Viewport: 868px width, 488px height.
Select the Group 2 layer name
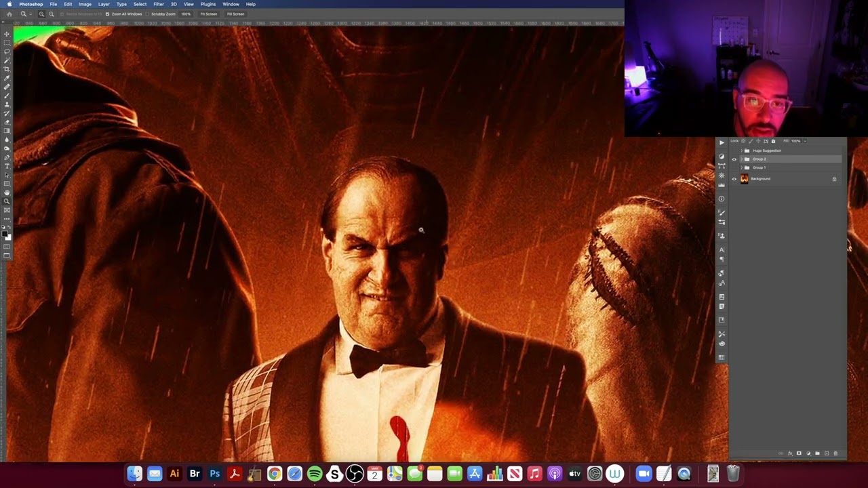tap(759, 159)
